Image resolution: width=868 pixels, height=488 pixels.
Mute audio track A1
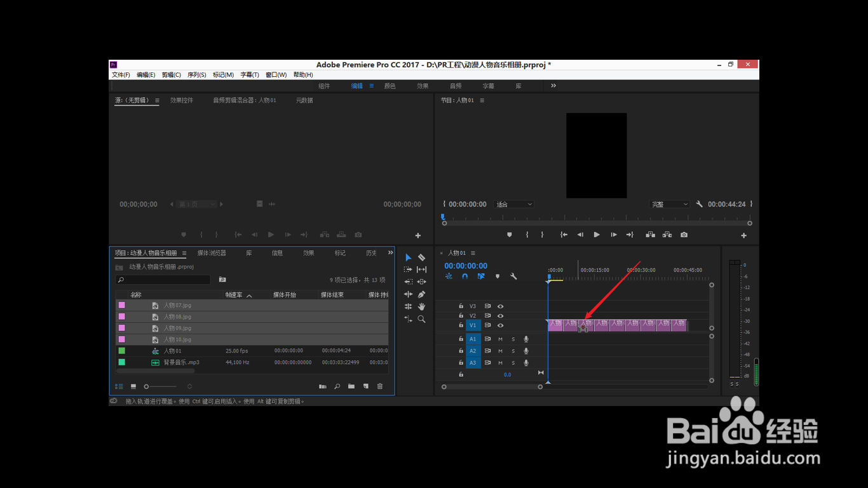click(500, 339)
